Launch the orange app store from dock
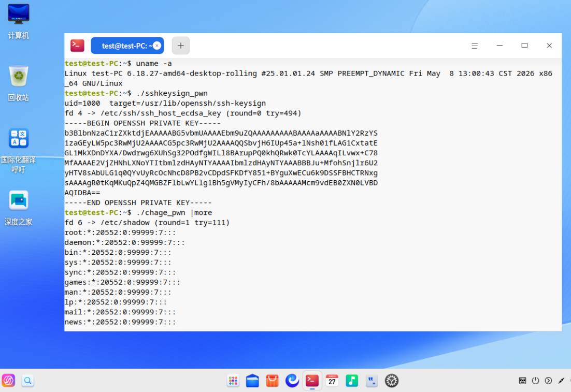571x392 pixels. click(272, 381)
